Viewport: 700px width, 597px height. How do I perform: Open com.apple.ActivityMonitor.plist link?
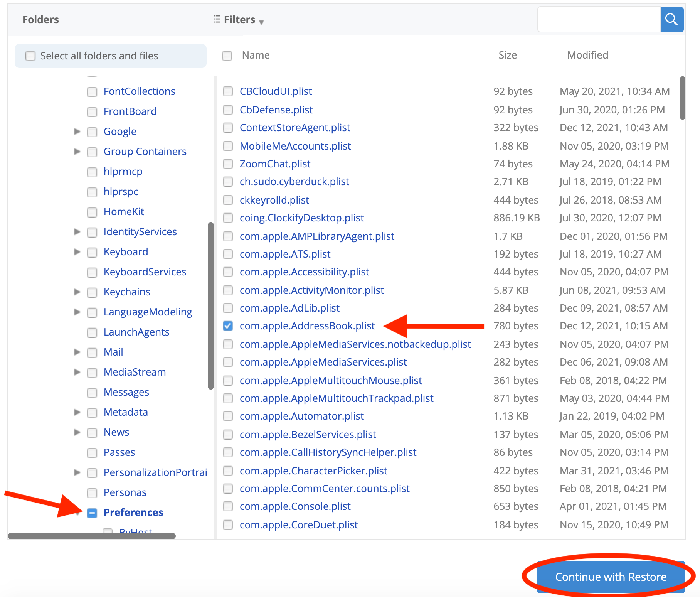click(x=312, y=290)
